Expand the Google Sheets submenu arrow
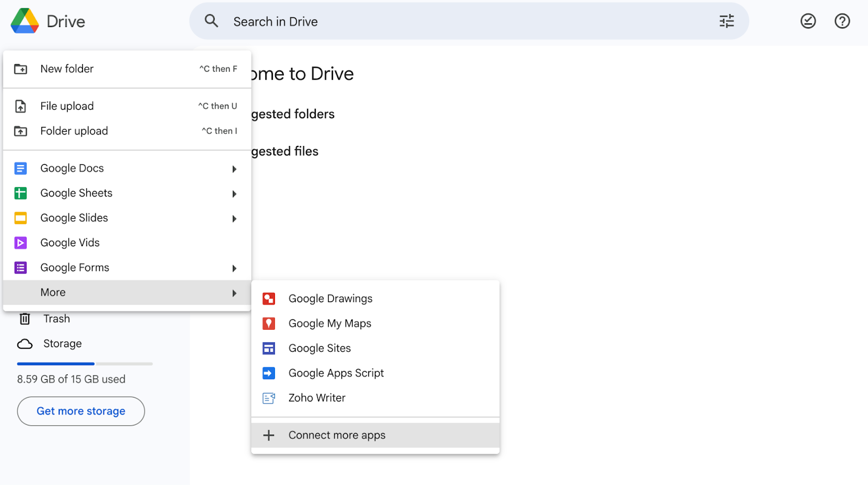 click(x=234, y=194)
